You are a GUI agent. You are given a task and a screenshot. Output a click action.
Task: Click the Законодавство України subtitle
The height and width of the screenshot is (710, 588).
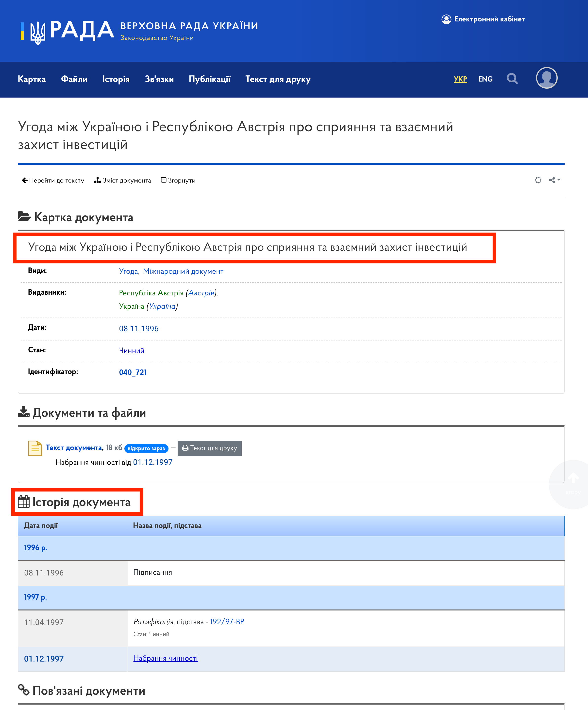157,38
